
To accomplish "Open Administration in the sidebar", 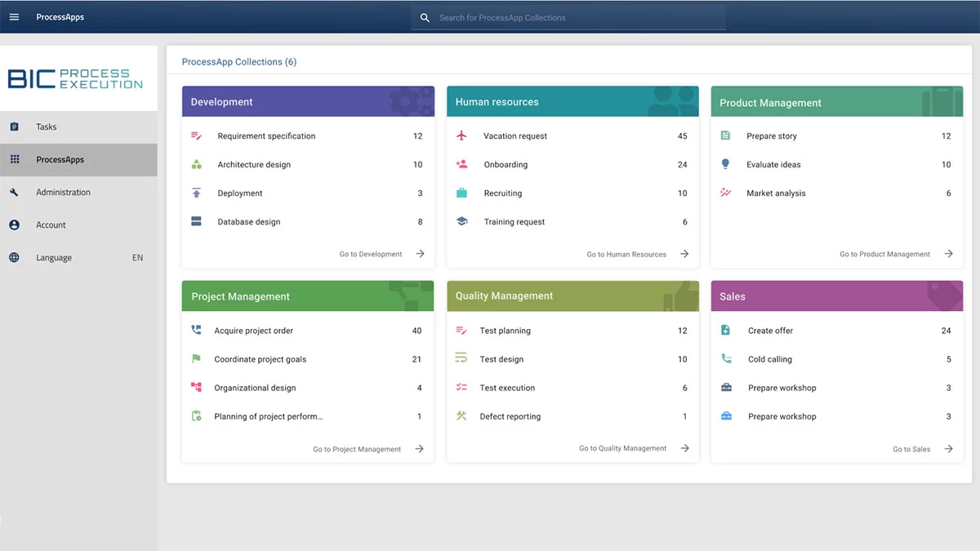I will (x=78, y=192).
